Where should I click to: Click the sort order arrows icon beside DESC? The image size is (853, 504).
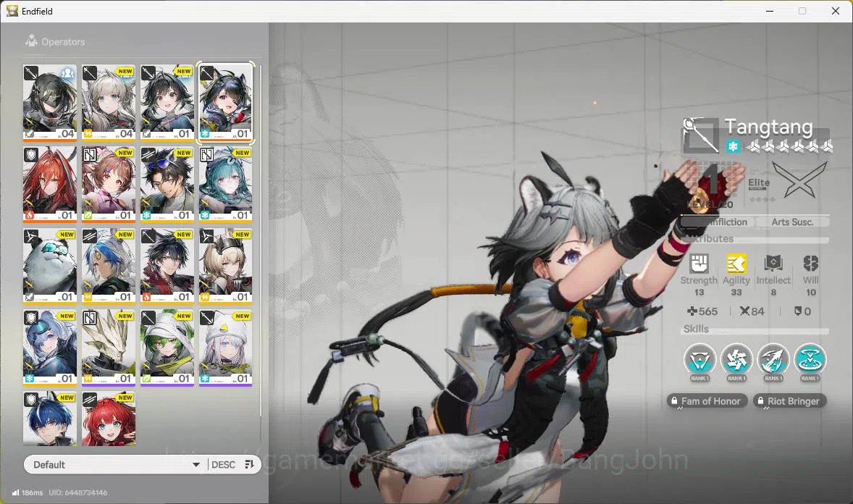coord(250,464)
